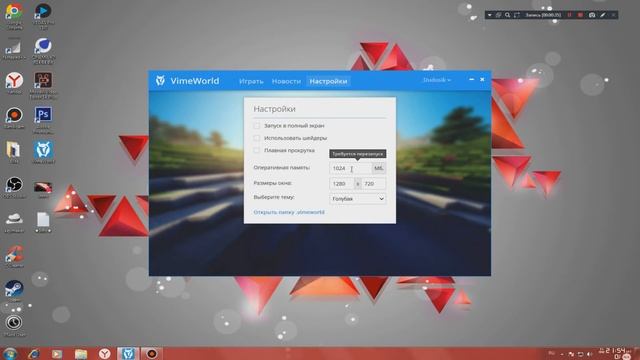
Task: Click the Открыть папку .vimeworld link
Action: coord(289,212)
